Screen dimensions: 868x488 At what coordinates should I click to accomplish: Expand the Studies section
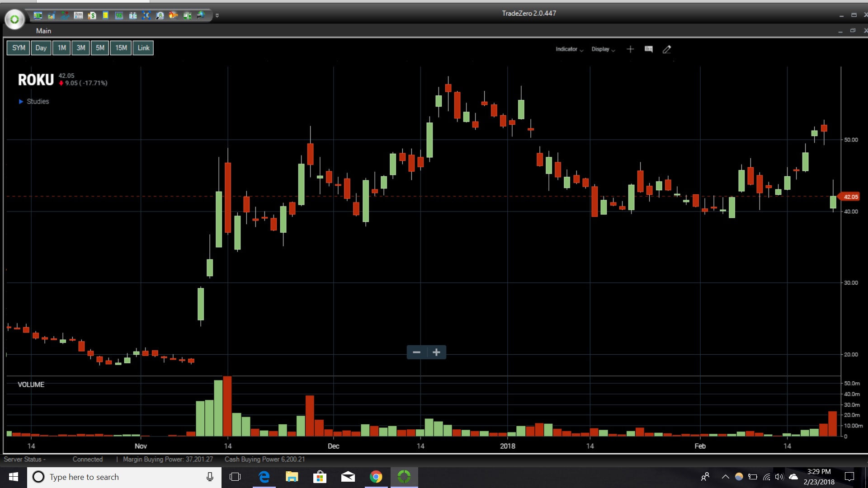pos(34,102)
